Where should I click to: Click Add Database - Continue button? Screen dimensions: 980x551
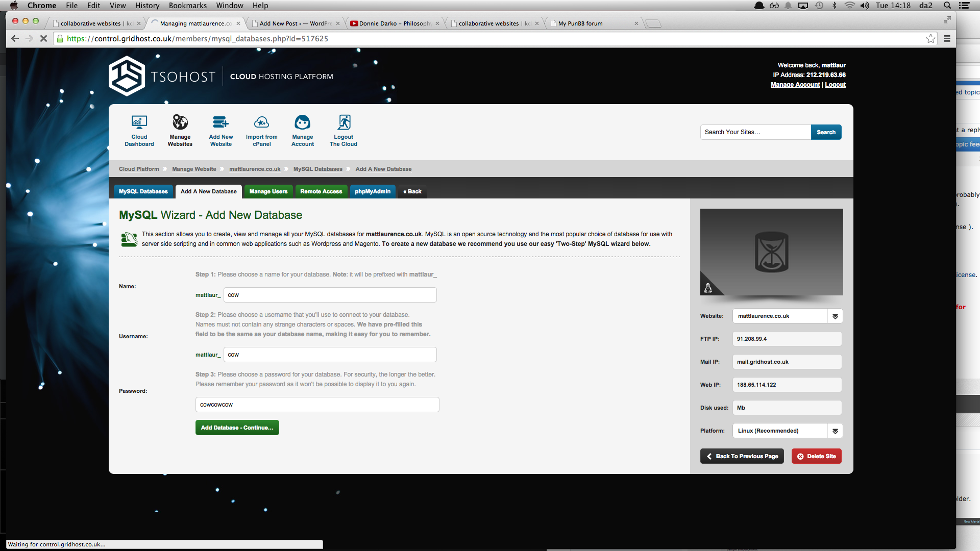[x=237, y=428]
